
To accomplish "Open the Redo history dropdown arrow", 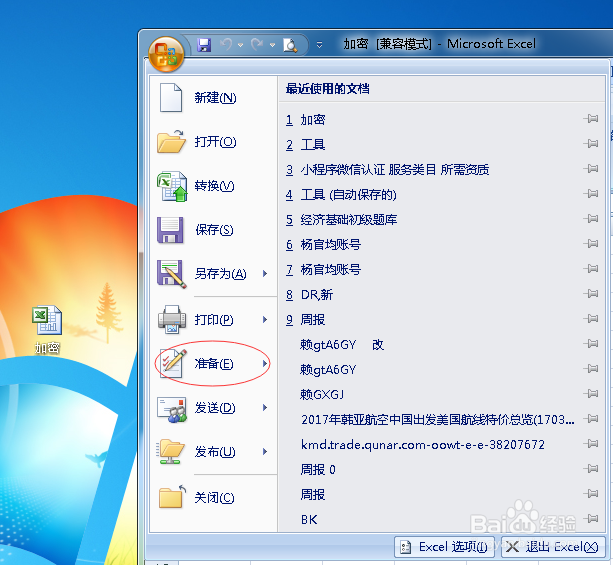I will pos(272,45).
